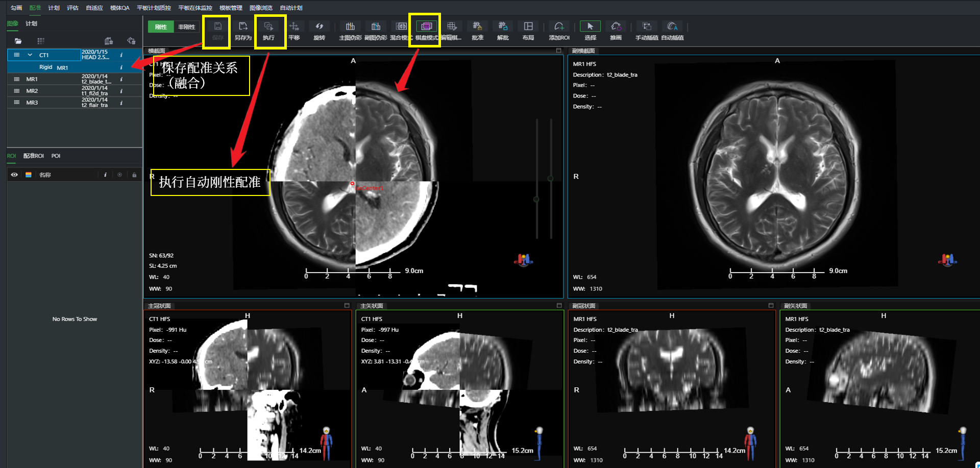Select the MR2 image row
Viewport: 980px width, 468px height.
75,91
